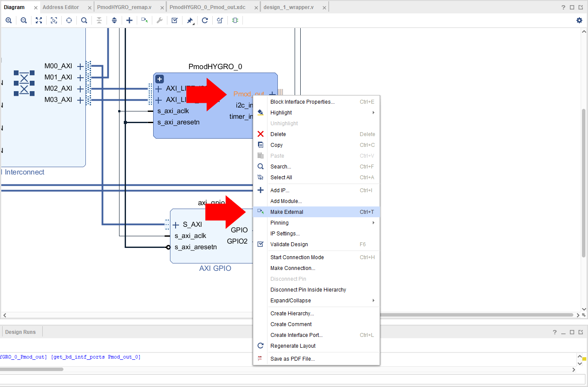The image size is (588, 387).
Task: Click the optimize routing toolbar icon
Action: coord(220,20)
